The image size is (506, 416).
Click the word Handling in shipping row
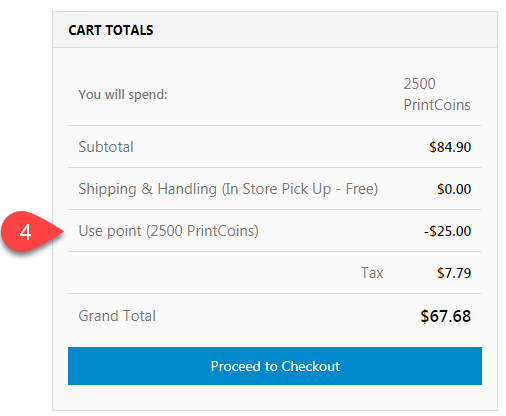[187, 189]
